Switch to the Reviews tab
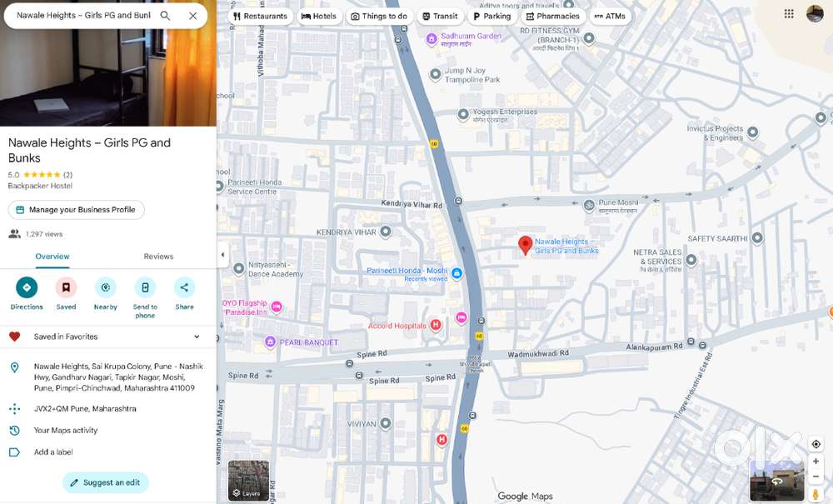This screenshot has width=833, height=504. pos(158,257)
